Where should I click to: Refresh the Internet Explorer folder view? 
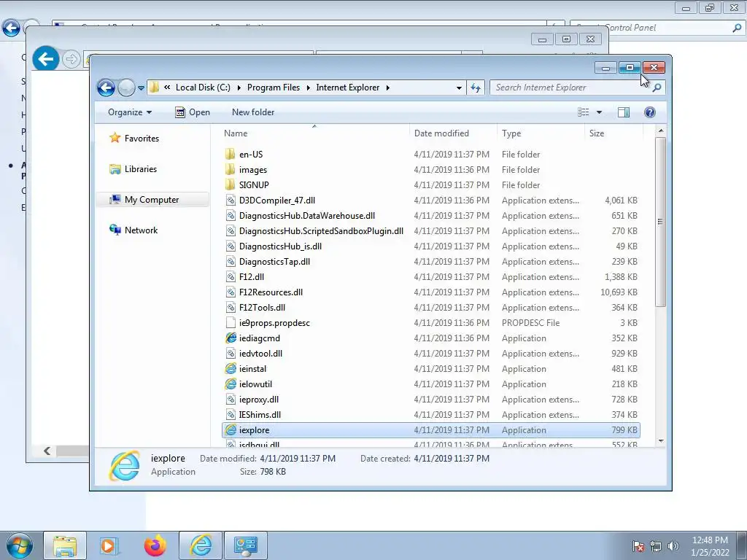476,87
